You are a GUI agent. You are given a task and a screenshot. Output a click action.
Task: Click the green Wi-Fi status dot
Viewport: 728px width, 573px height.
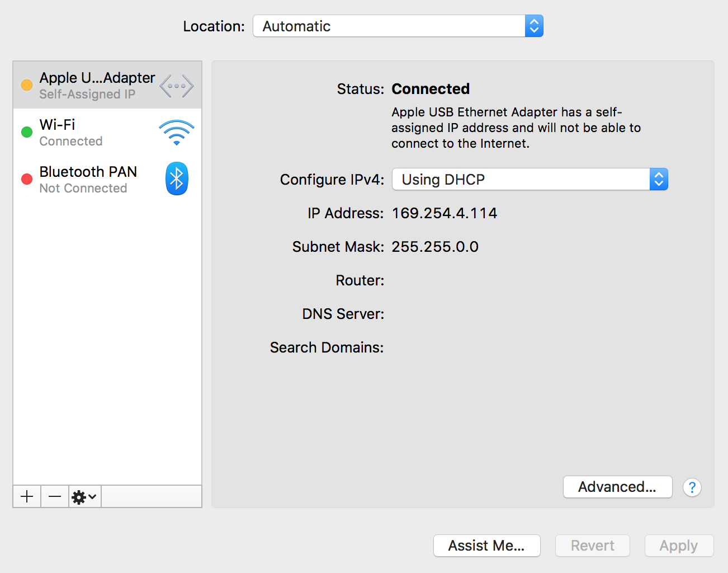pos(27,132)
